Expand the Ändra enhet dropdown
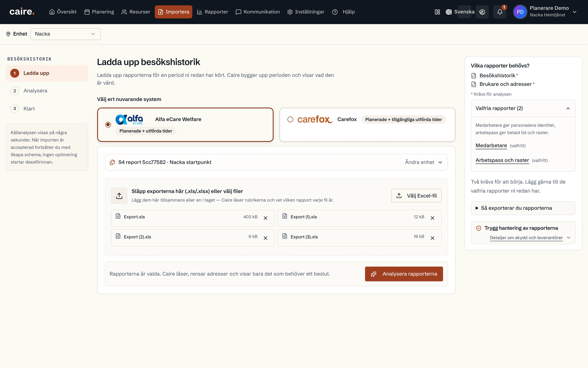 pos(423,162)
